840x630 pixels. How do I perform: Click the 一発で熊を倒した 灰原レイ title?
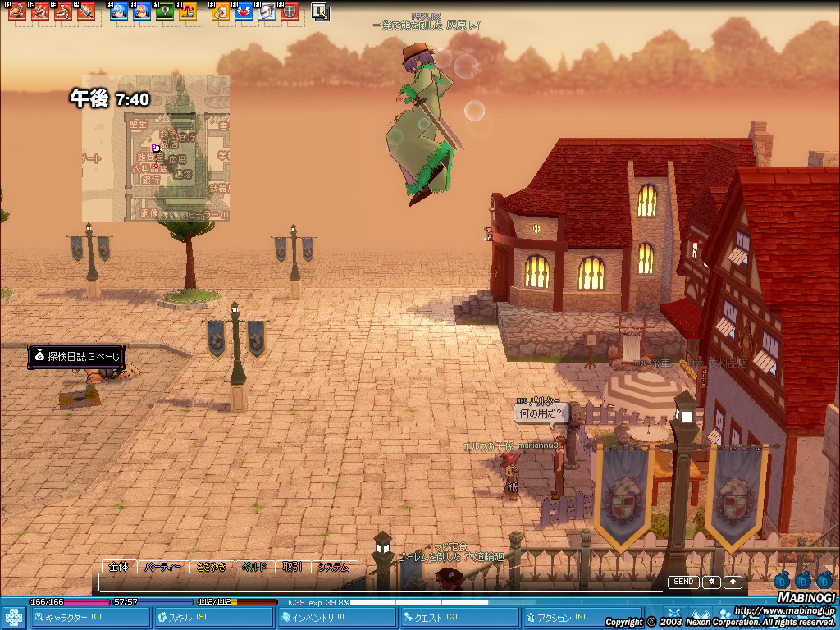427,25
